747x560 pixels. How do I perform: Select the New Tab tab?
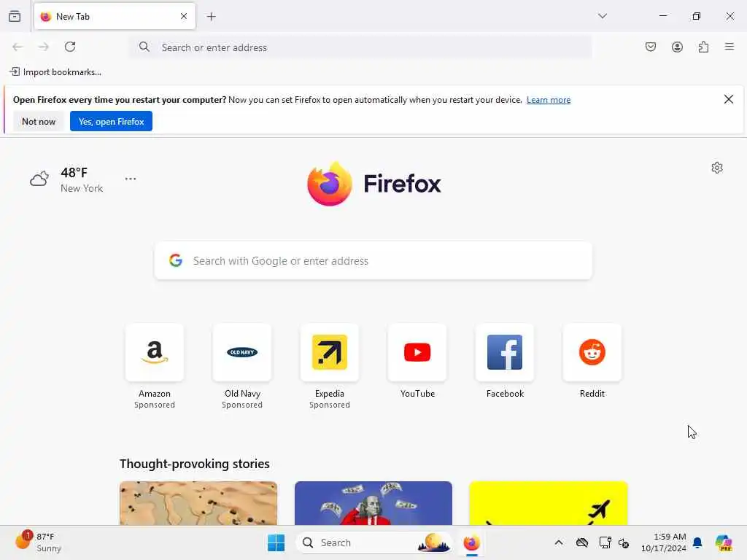(x=115, y=16)
